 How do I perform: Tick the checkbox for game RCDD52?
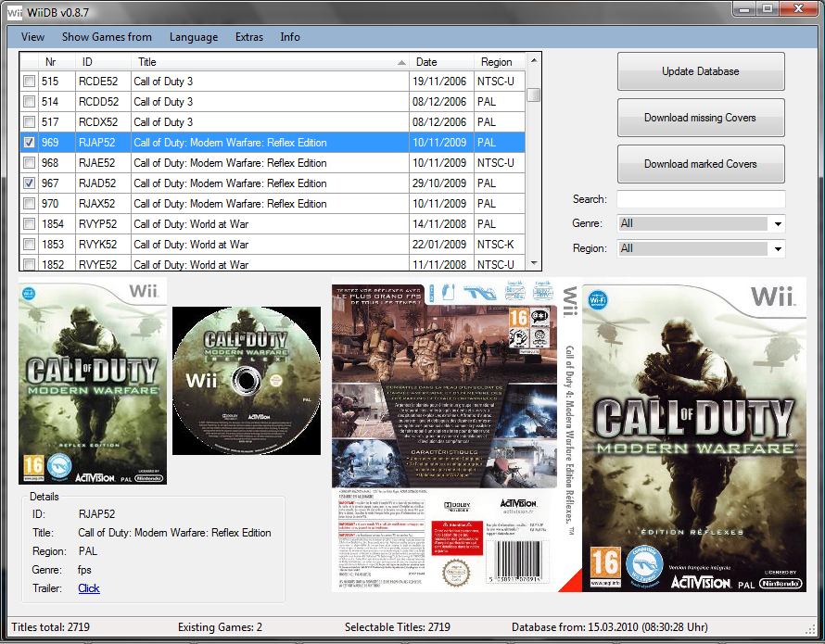[x=30, y=102]
